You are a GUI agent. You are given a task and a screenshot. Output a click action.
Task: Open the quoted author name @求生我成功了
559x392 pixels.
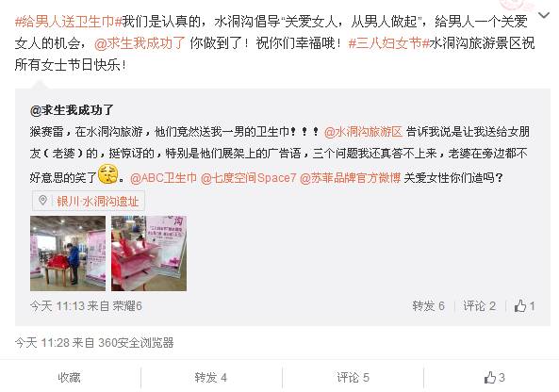click(72, 109)
